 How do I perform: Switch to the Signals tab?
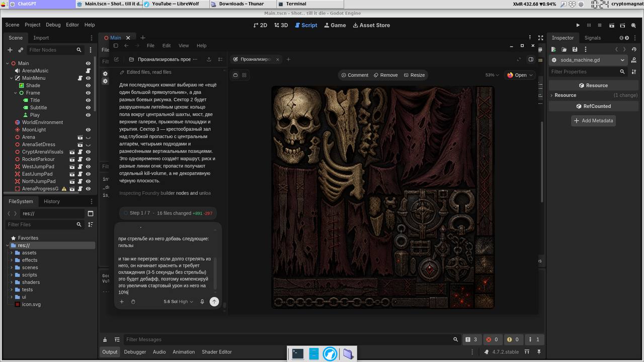(592, 38)
